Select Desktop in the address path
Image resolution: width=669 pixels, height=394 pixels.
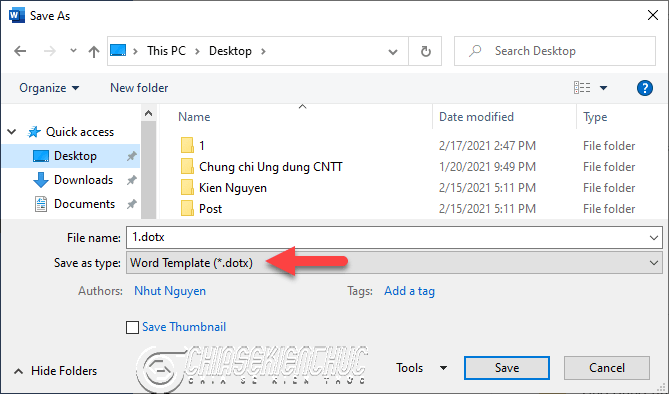230,51
